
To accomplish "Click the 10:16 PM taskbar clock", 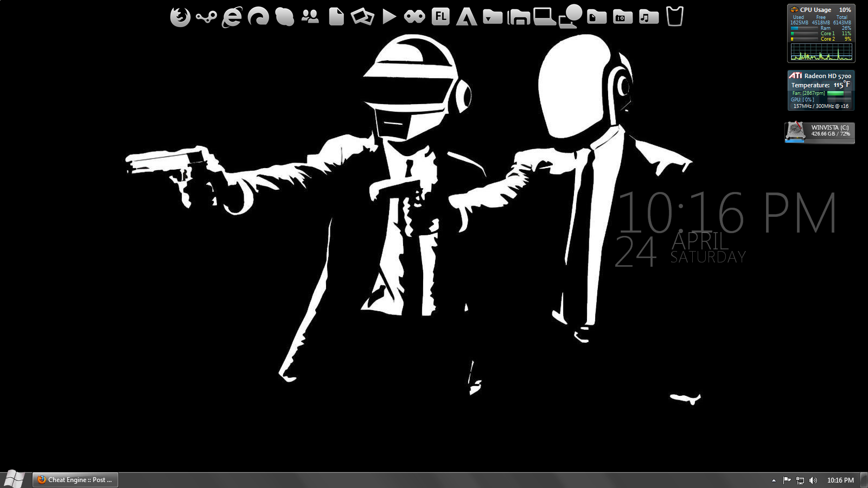I will [x=840, y=480].
